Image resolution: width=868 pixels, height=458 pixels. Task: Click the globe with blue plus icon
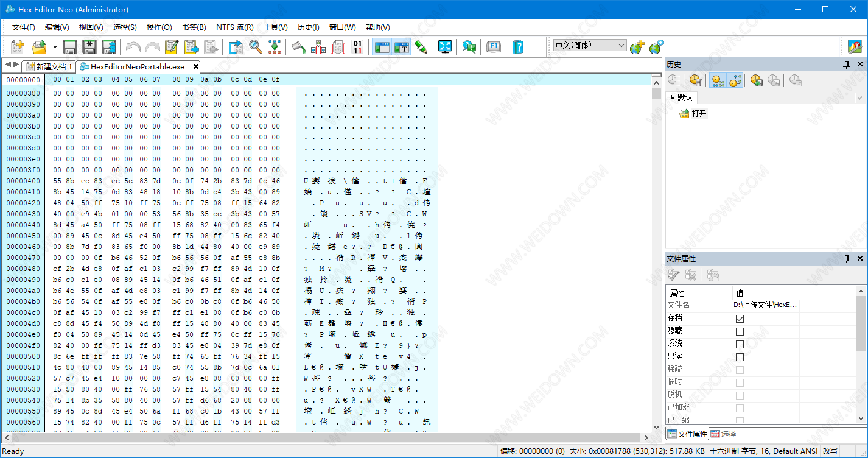pos(656,47)
